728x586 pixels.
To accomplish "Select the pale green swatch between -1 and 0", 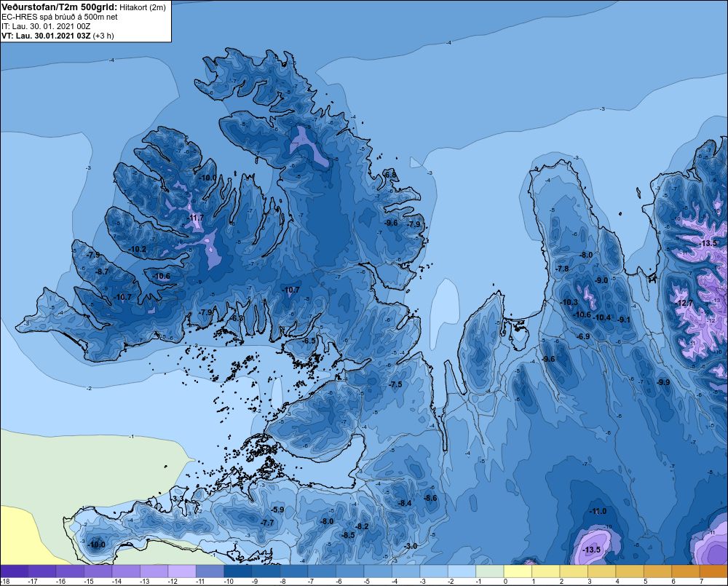I will [490, 571].
